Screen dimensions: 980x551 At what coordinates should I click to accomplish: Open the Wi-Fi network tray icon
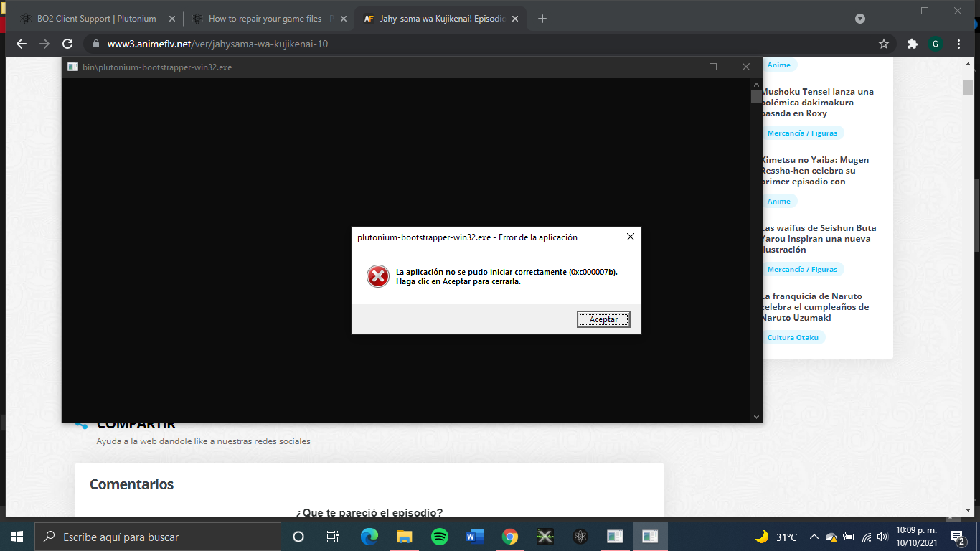click(866, 537)
